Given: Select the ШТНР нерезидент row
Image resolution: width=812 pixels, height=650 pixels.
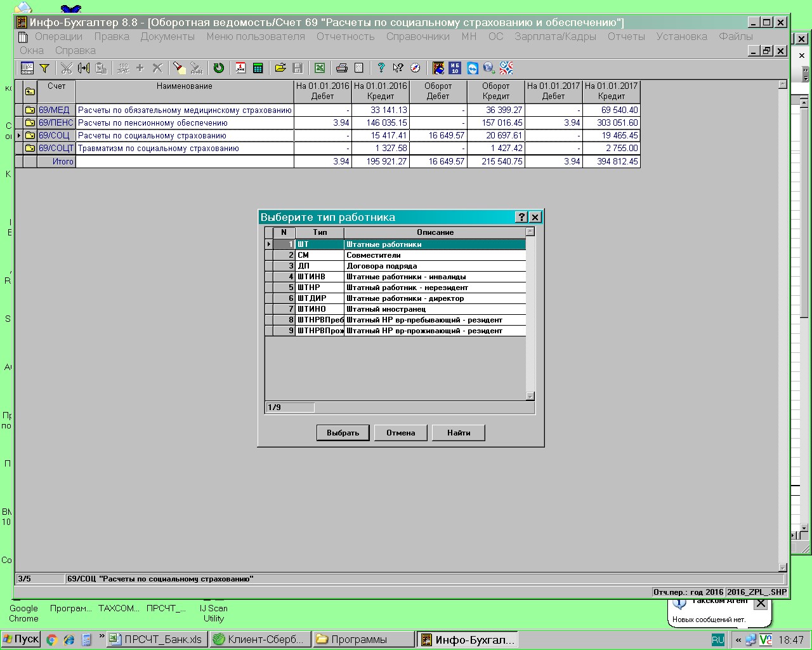Looking at the screenshot, I should pyautogui.click(x=395, y=288).
